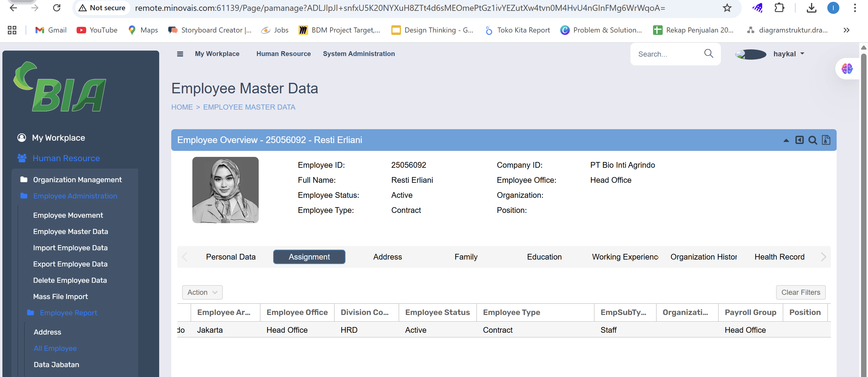Image resolution: width=868 pixels, height=377 pixels.
Task: Click the HRD division cell
Action: click(x=366, y=330)
